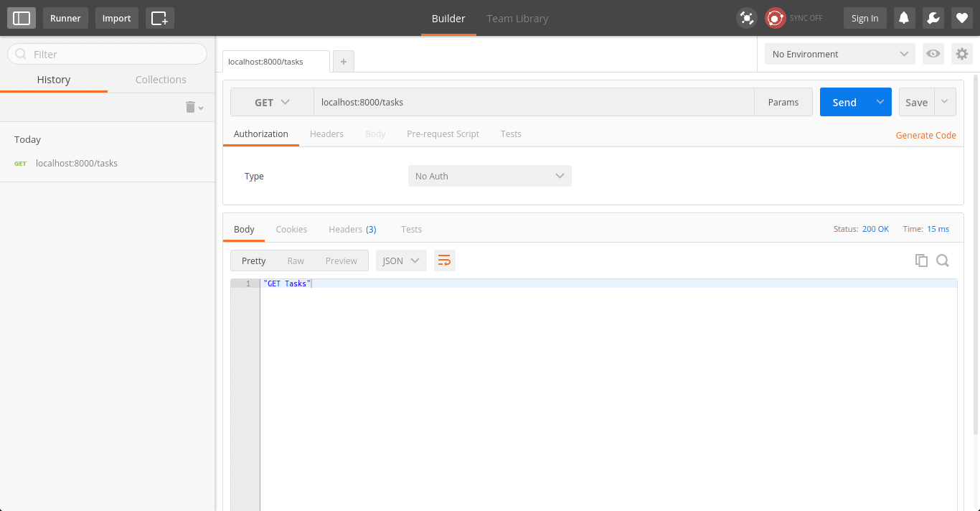980x511 pixels.
Task: Click the 15 ms time value
Action: click(x=938, y=229)
